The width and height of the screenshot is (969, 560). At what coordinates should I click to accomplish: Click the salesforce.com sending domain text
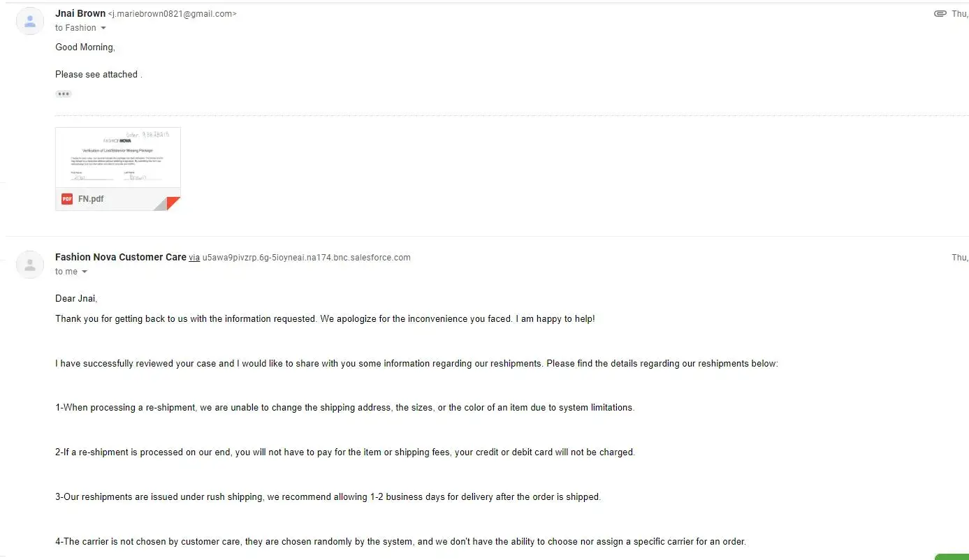[306, 258]
